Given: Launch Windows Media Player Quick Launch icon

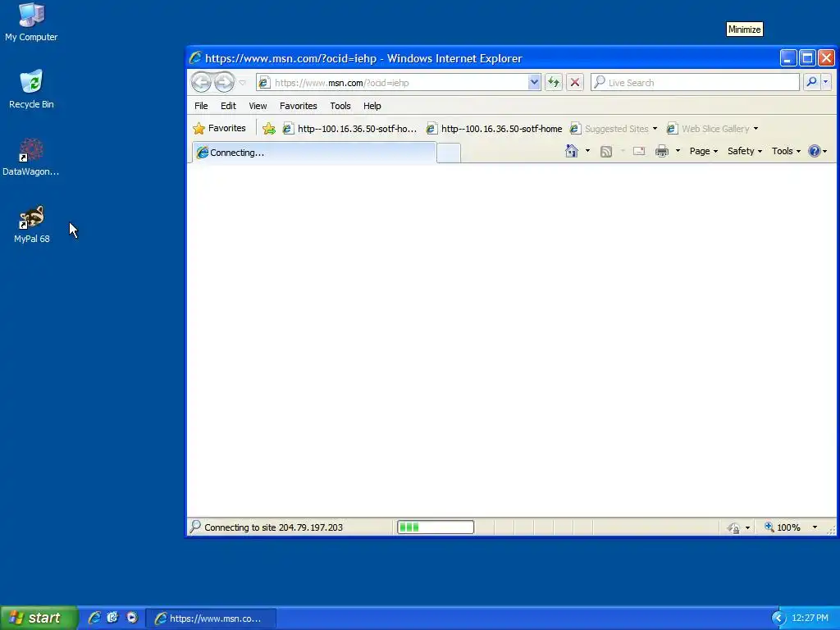Looking at the screenshot, I should [x=132, y=618].
